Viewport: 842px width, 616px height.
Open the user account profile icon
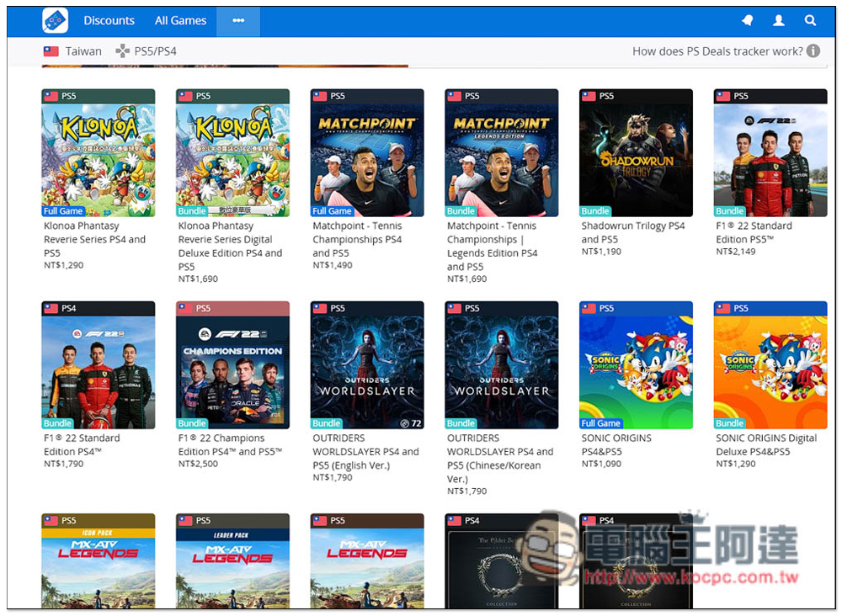779,21
